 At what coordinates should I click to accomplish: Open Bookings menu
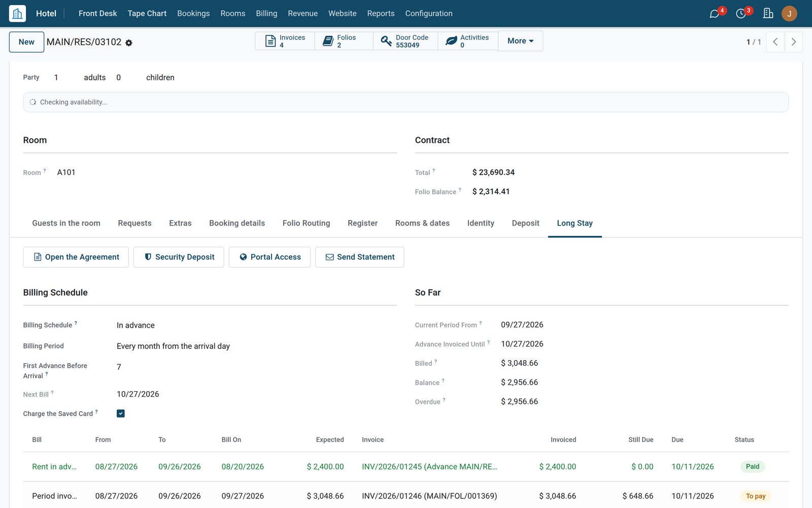coord(193,14)
